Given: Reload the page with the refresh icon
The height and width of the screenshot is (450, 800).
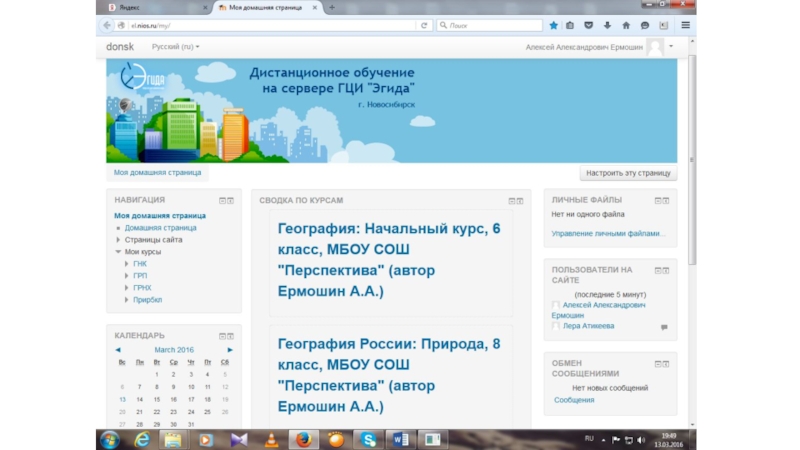Looking at the screenshot, I should [425, 25].
